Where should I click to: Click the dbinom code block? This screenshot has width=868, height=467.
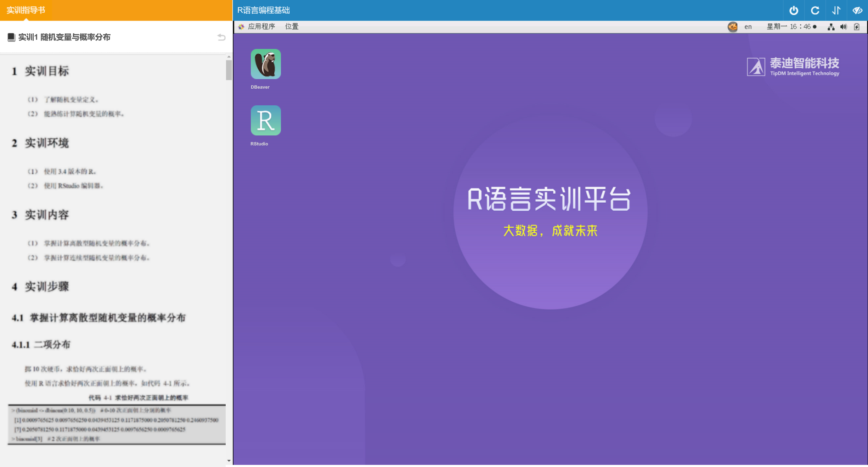117,424
